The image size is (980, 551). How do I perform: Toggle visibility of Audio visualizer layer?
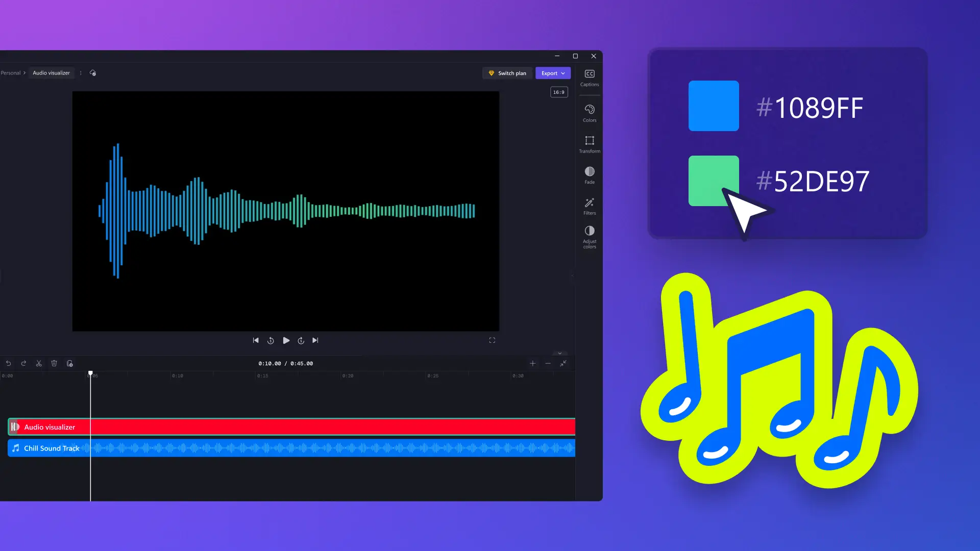(x=15, y=427)
